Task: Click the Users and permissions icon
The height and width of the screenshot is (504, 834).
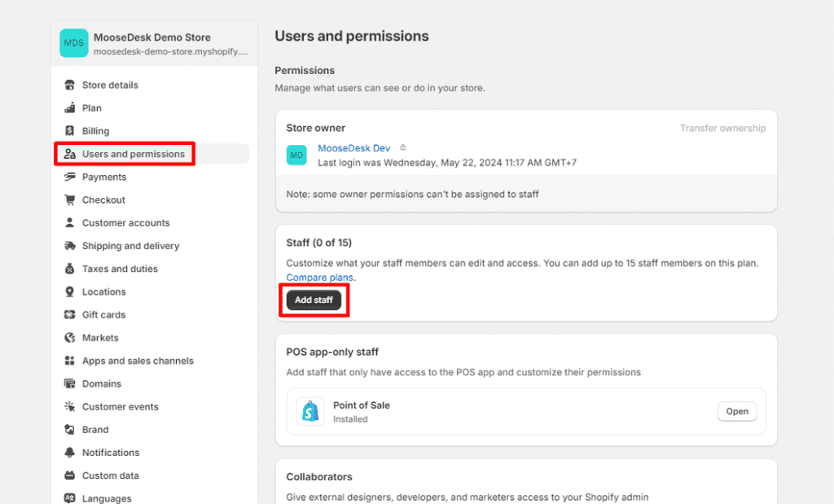Action: [70, 154]
